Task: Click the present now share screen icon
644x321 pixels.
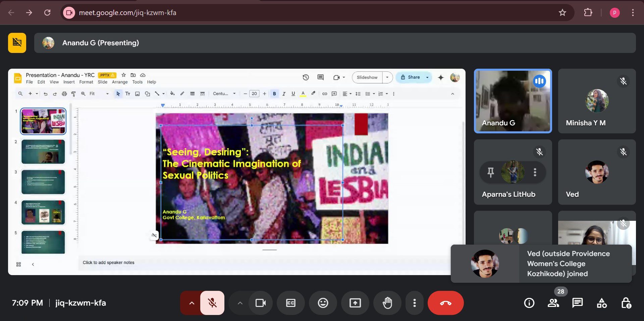Action: pos(355,303)
